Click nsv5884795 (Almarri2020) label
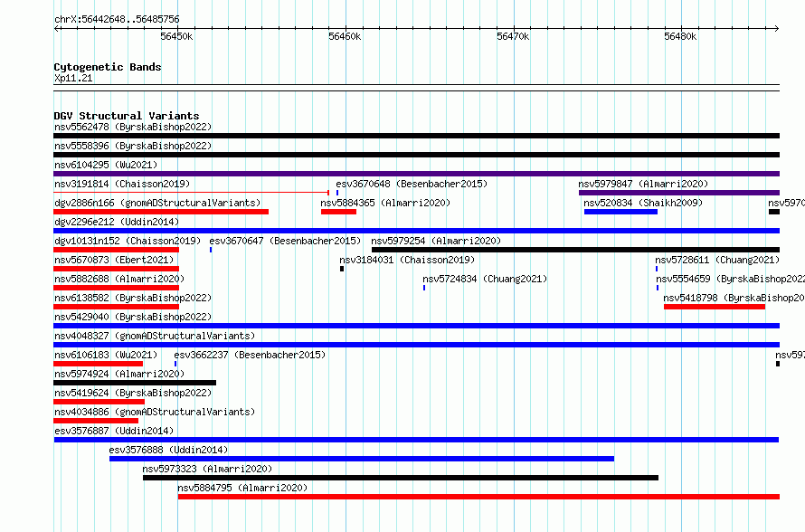The height and width of the screenshot is (532, 805). (x=242, y=488)
